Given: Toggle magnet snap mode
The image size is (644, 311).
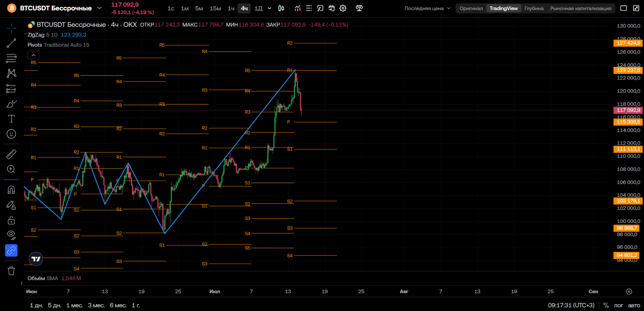Looking at the screenshot, I should coord(11,190).
